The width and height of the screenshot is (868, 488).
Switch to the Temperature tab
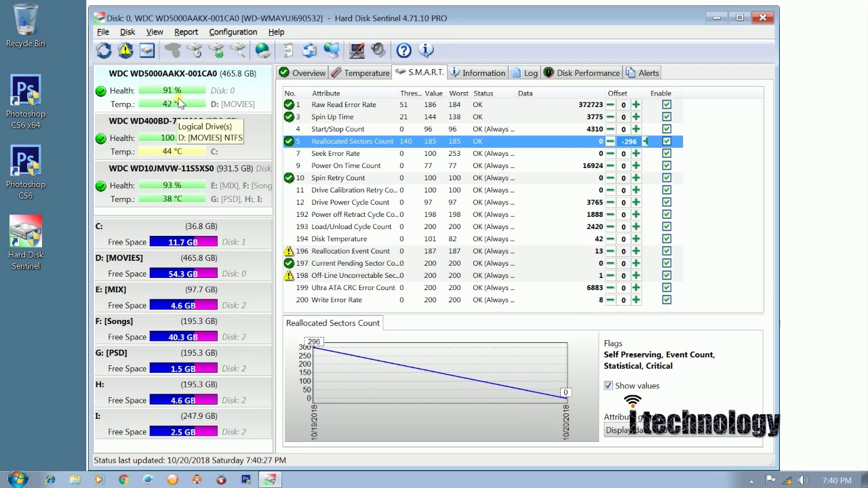point(360,73)
